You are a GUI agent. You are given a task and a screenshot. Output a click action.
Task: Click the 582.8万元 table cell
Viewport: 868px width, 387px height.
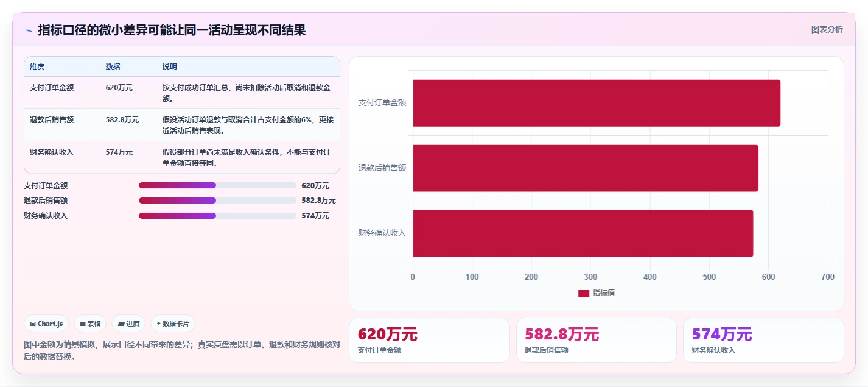[122, 119]
